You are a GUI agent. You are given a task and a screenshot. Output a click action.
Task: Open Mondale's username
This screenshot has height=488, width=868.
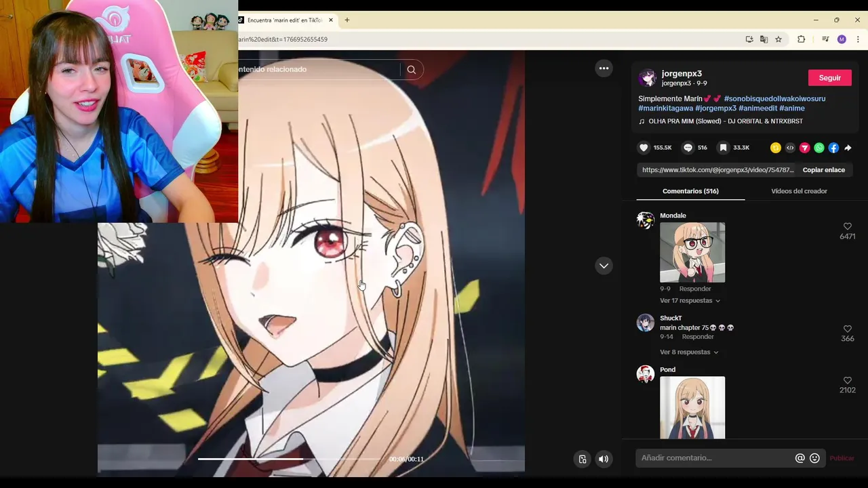[x=673, y=216]
